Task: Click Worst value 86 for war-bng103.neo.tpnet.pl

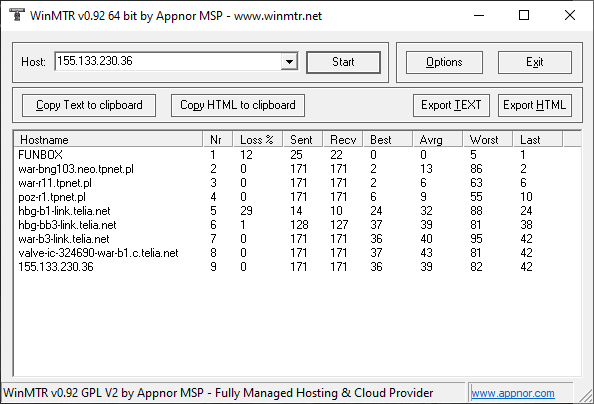Action: (x=476, y=169)
